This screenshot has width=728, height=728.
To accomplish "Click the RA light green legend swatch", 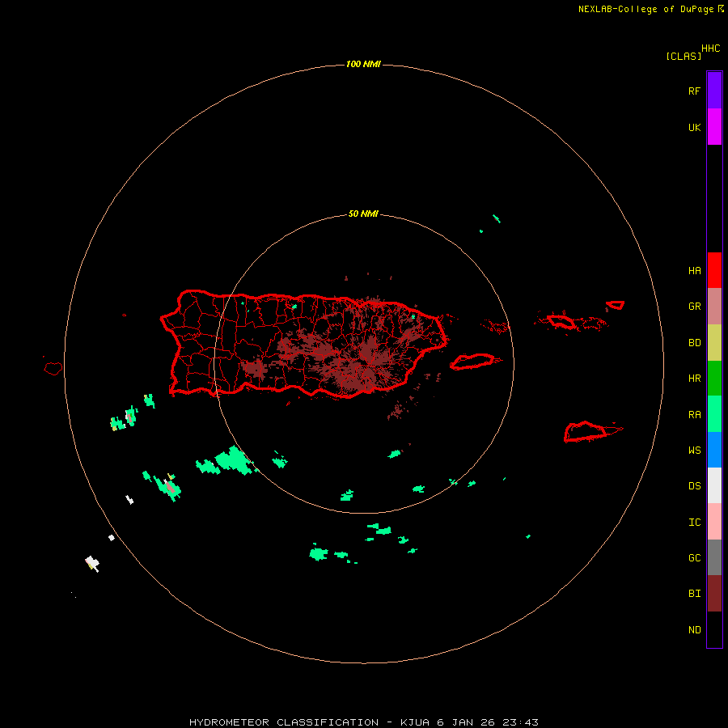I will (714, 414).
